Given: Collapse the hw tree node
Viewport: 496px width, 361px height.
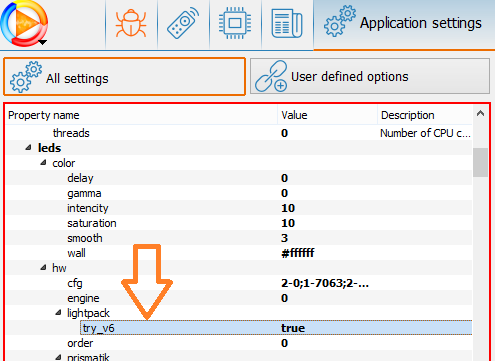Looking at the screenshot, I should pos(43,267).
